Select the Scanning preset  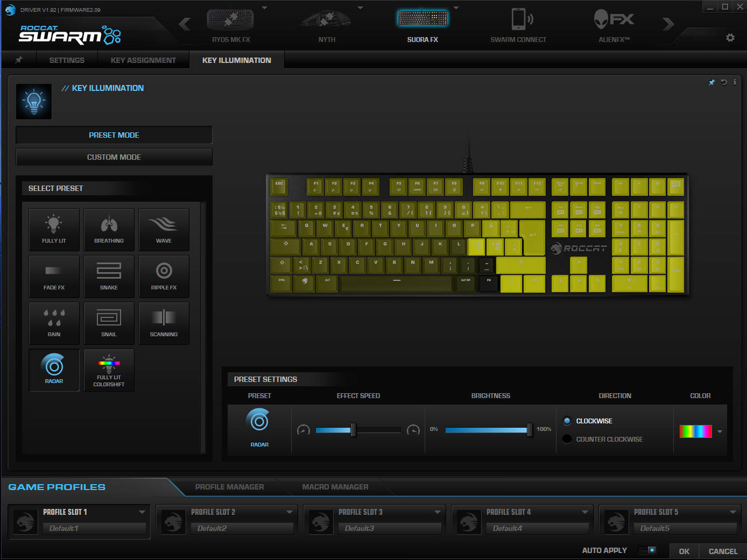pyautogui.click(x=164, y=323)
